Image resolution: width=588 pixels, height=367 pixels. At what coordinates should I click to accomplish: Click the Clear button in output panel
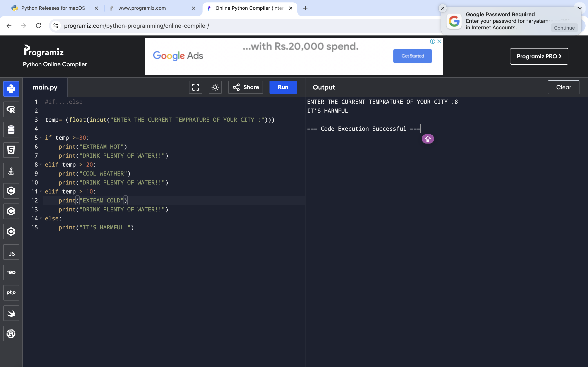click(x=564, y=87)
